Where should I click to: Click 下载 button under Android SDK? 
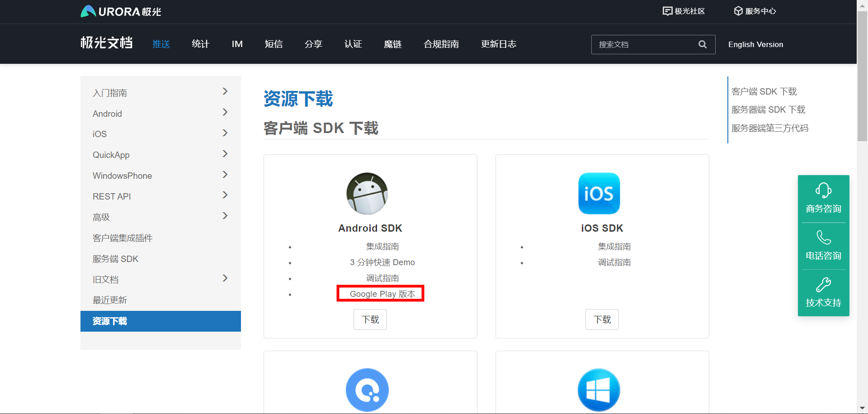point(370,319)
